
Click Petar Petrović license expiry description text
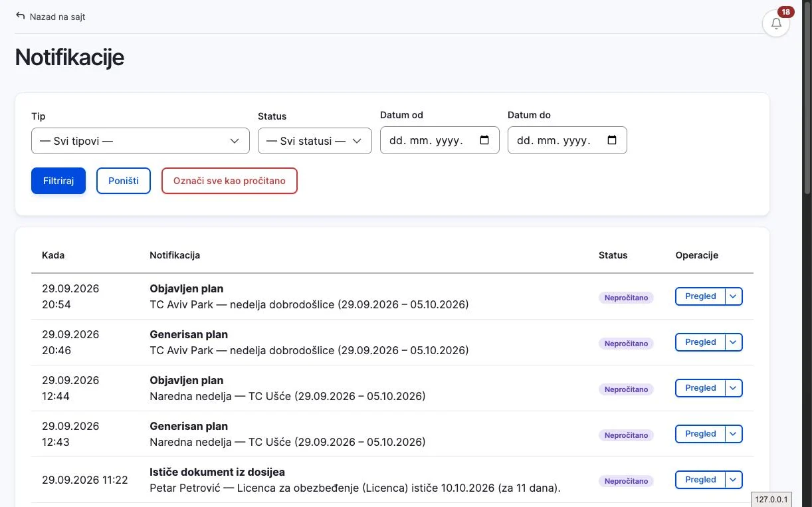[x=355, y=488]
